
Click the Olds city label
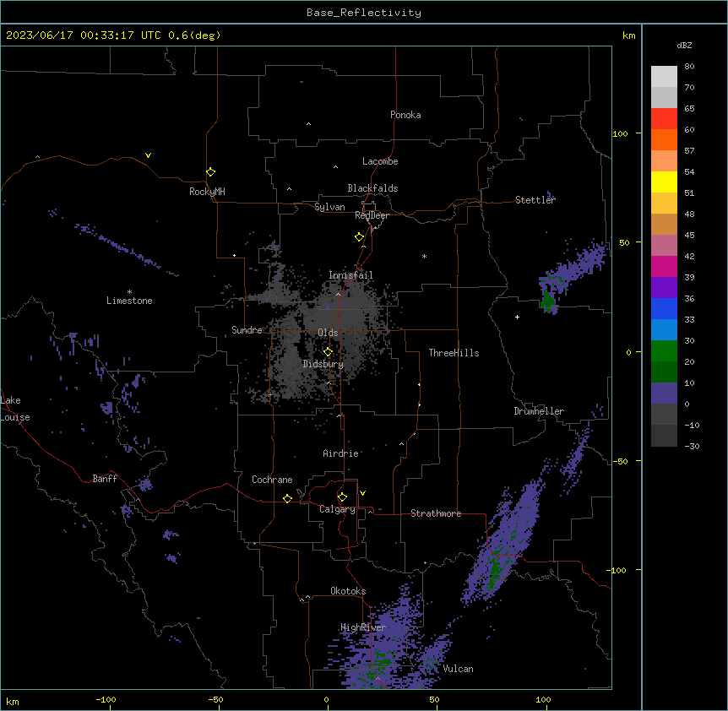click(328, 333)
